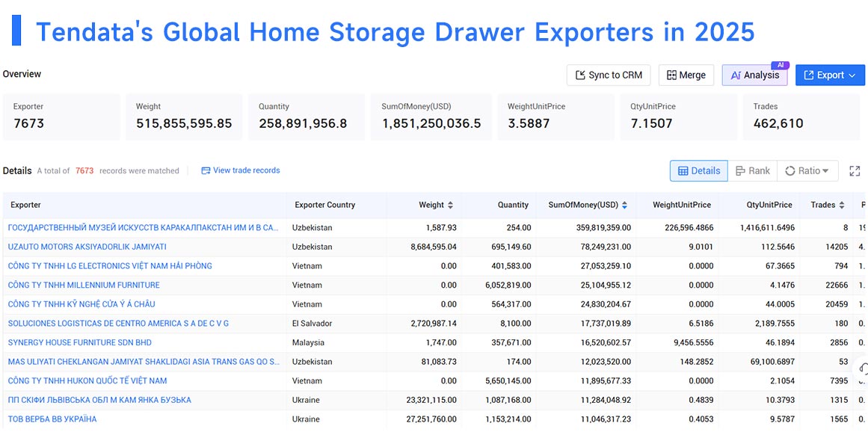Screen dimensions: 868x435
Task: Open CÔNG TY TNHH LG ELECTRONICS exporter link
Action: [110, 265]
